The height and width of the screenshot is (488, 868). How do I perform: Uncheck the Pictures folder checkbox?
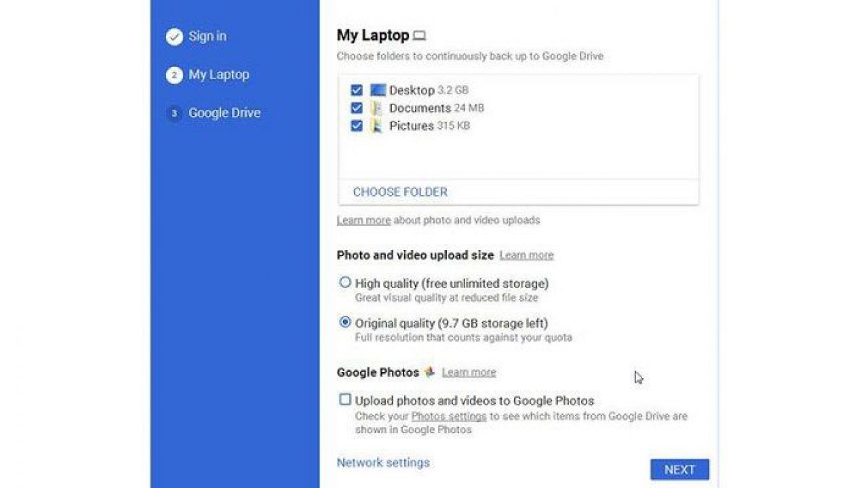coord(357,125)
